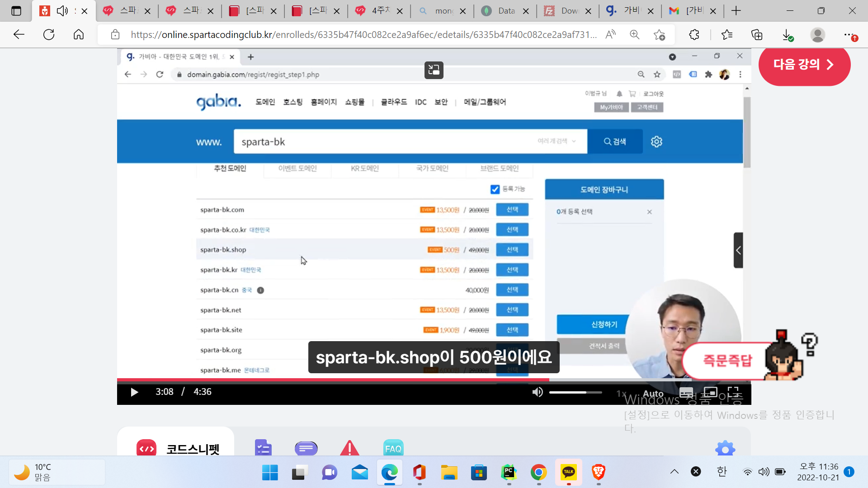
Task: Go to next lecture 다음 강의
Action: [804, 65]
